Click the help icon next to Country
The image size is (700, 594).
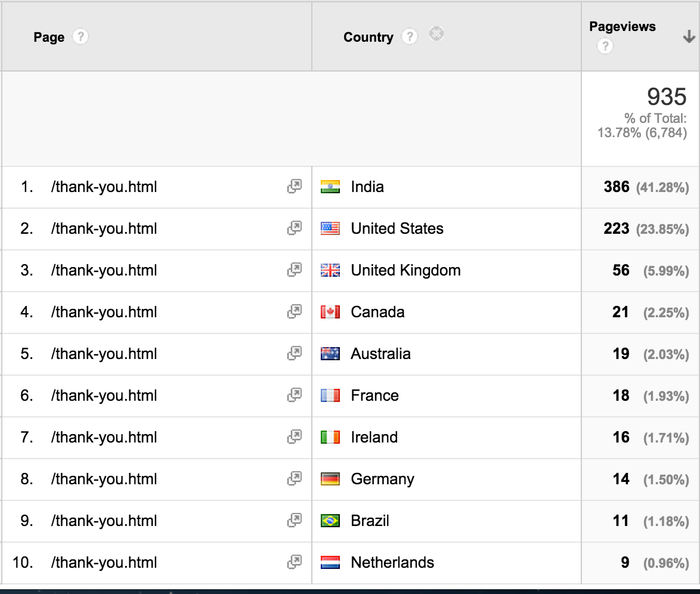(x=410, y=37)
